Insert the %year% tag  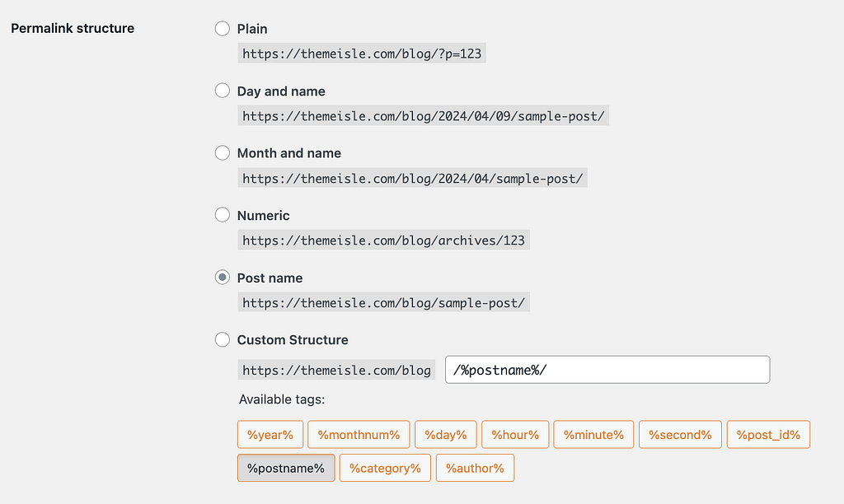[270, 435]
